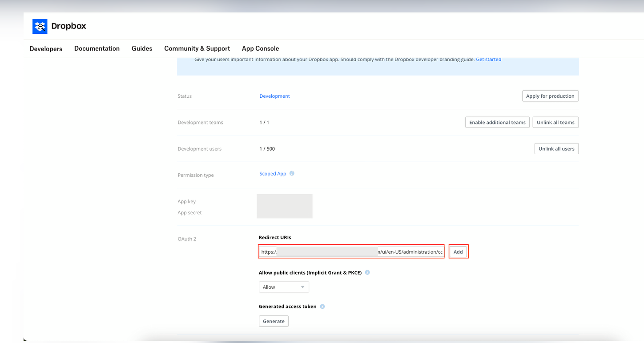Click info icon beside Scoped App

(x=292, y=174)
